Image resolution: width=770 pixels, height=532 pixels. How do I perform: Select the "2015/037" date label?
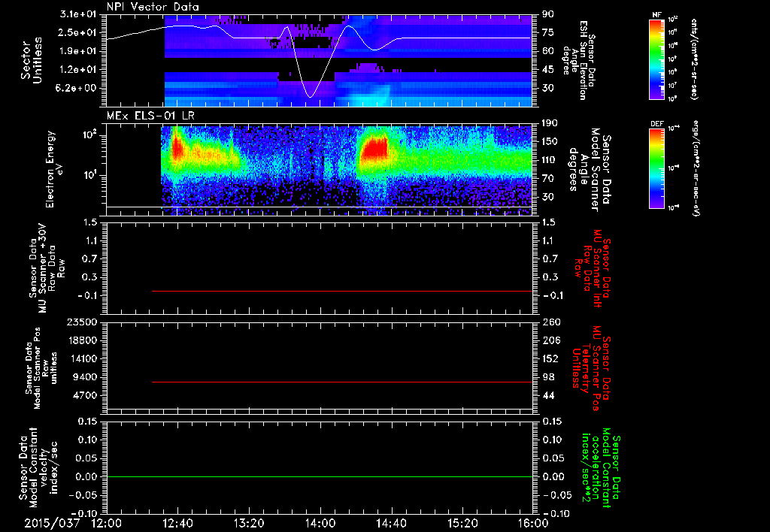tap(52, 523)
